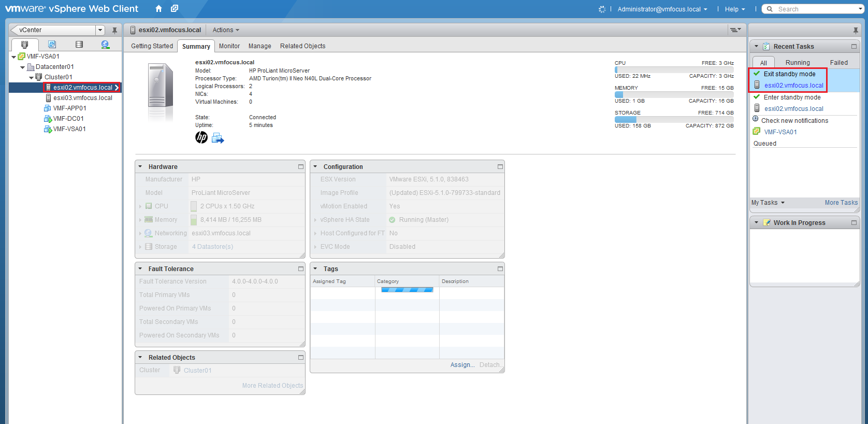Collapse the Fault Tolerance panel
Viewport: 868px width, 424px height.
(x=140, y=269)
